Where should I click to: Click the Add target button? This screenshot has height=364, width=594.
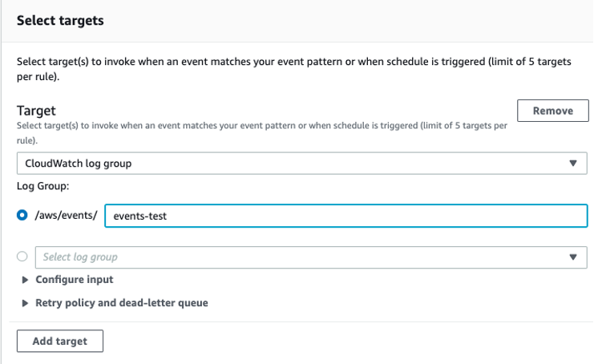pyautogui.click(x=60, y=341)
